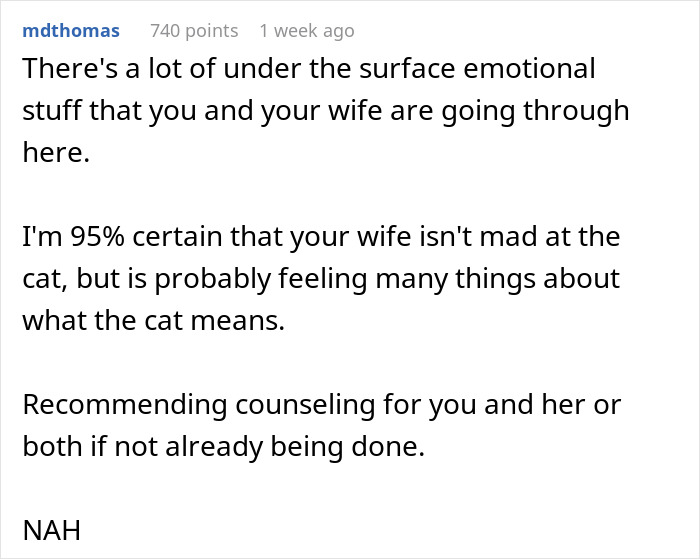This screenshot has width=700, height=559.
Task: Click the cat, but is probably feeling line
Action: coord(320,277)
